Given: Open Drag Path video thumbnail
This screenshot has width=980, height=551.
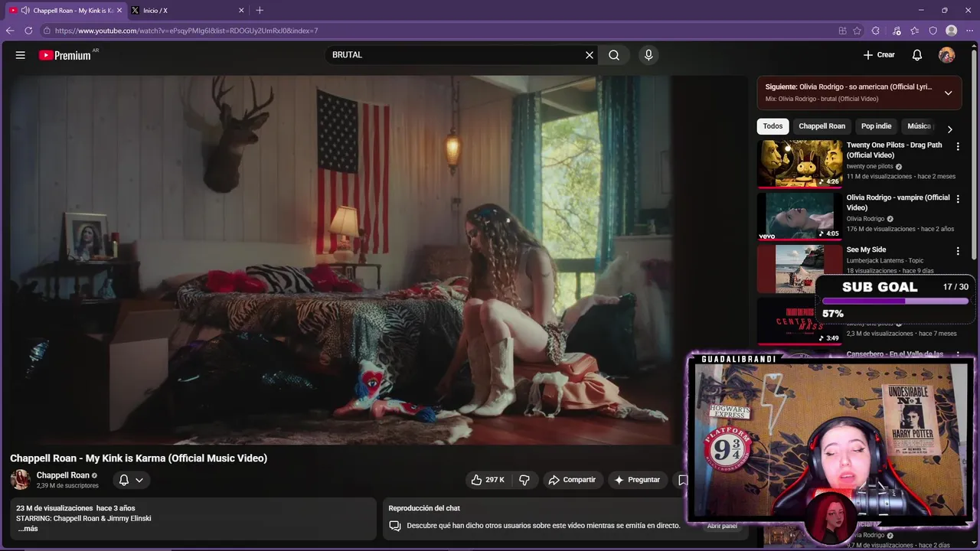Looking at the screenshot, I should pos(799,164).
